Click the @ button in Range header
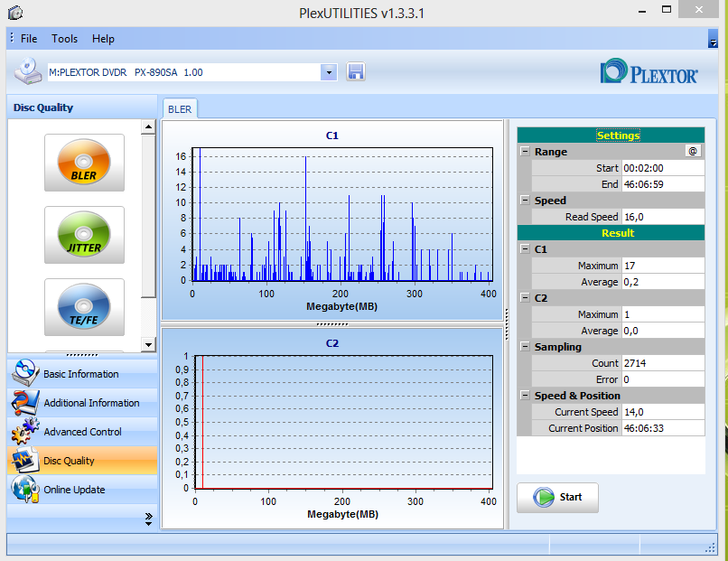This screenshot has width=728, height=561. point(693,151)
